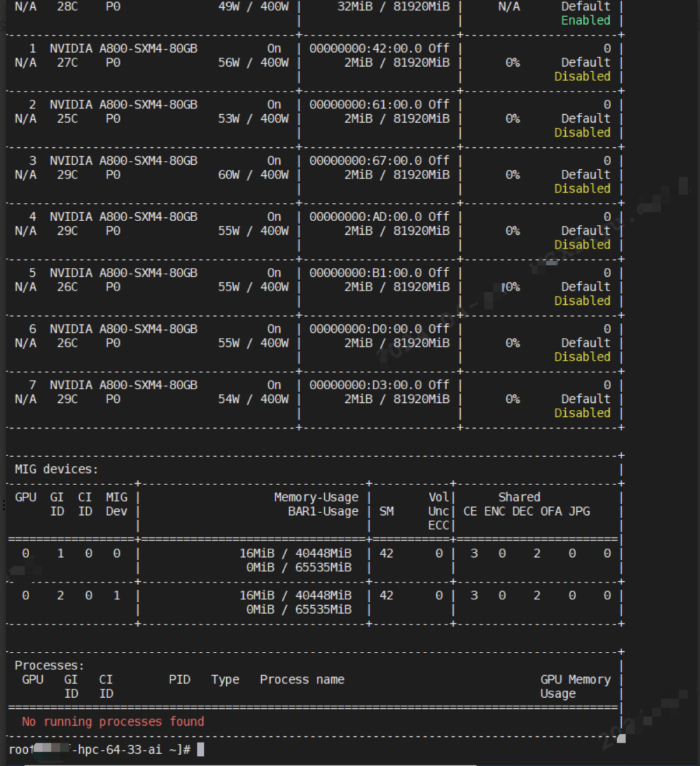
Task: Click the 'Shared' column header
Action: (519, 497)
